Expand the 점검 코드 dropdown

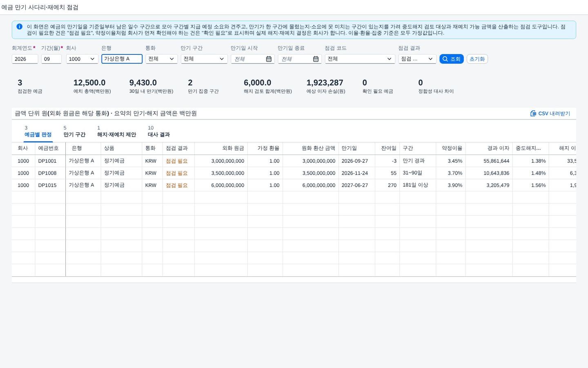(360, 59)
